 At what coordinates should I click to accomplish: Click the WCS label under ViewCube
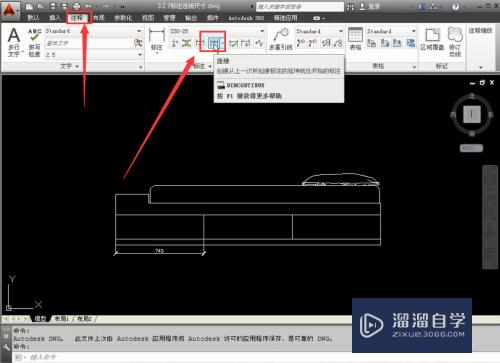pyautogui.click(x=471, y=148)
